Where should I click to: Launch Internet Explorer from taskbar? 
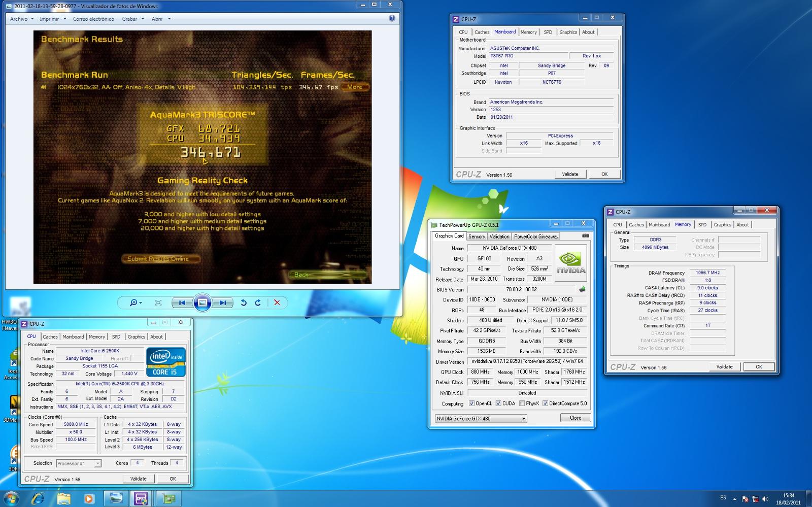click(x=38, y=498)
